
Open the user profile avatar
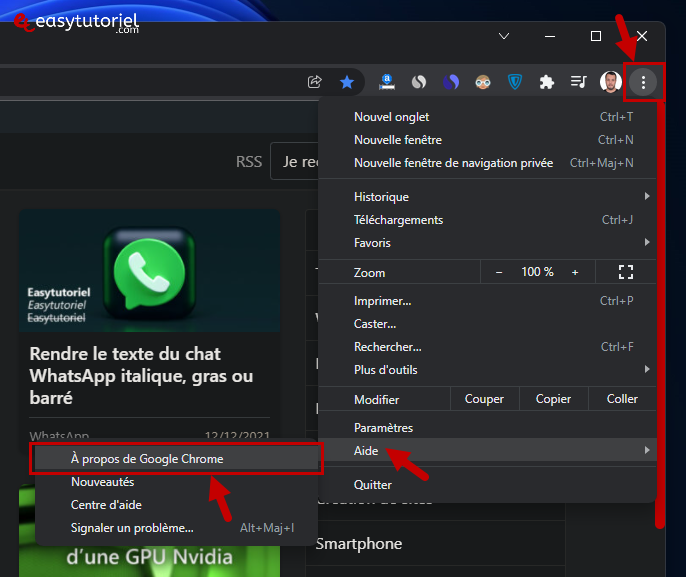click(610, 82)
